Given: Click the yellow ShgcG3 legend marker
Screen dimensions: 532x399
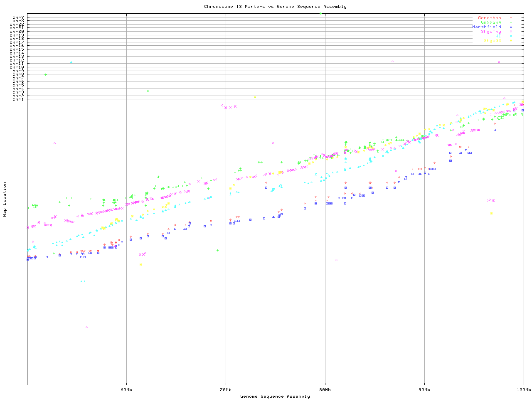Looking at the screenshot, I should click(x=511, y=41).
